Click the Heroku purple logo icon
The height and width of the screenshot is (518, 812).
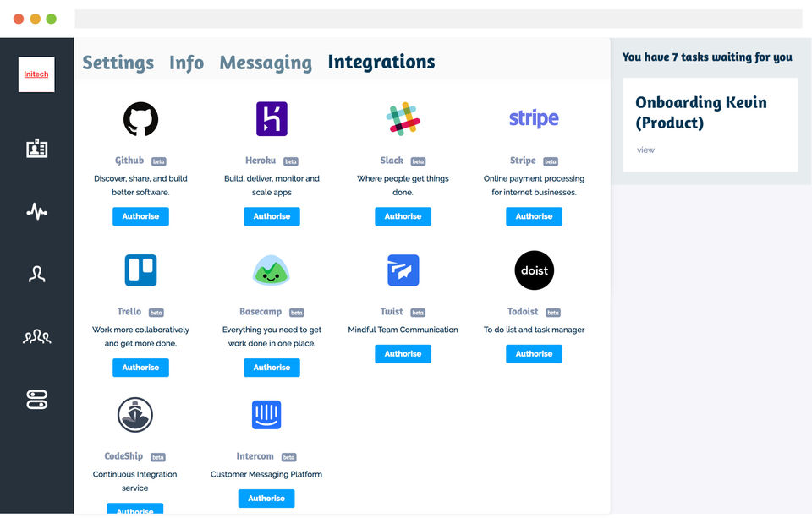tap(272, 119)
